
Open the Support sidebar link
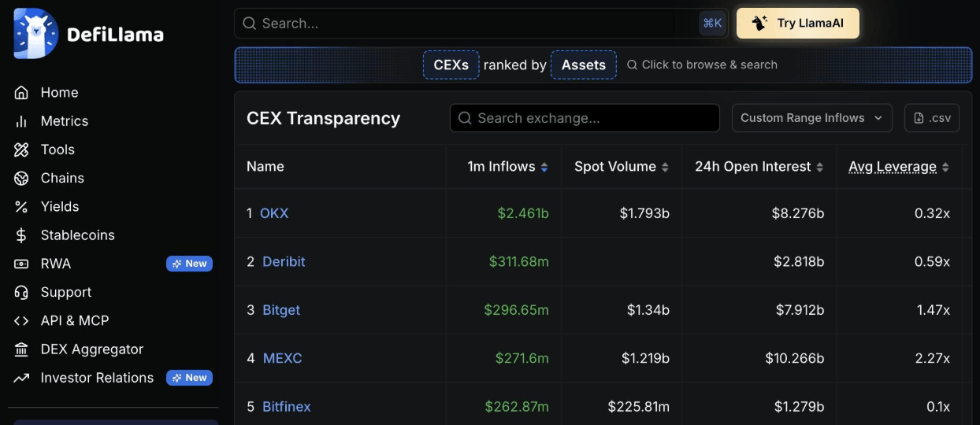point(66,292)
